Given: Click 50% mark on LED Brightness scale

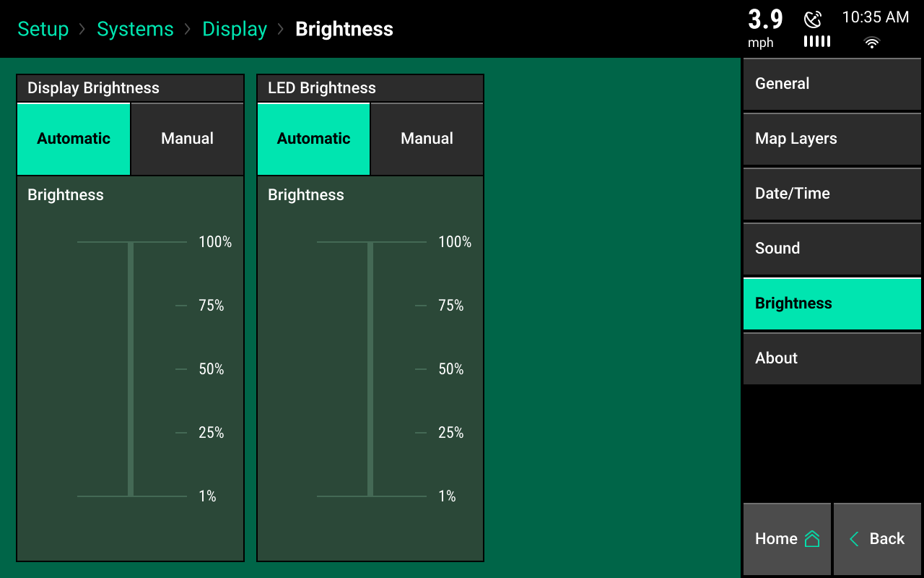Looking at the screenshot, I should click(x=451, y=369).
